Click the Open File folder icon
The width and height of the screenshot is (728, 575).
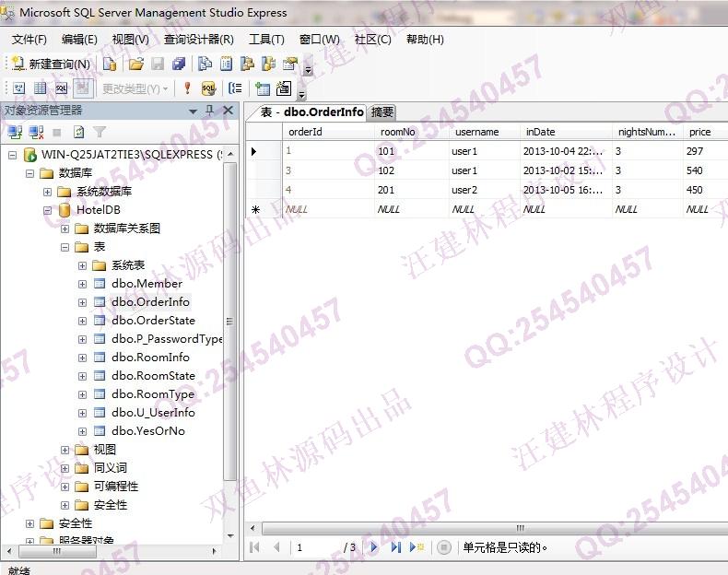(136, 64)
